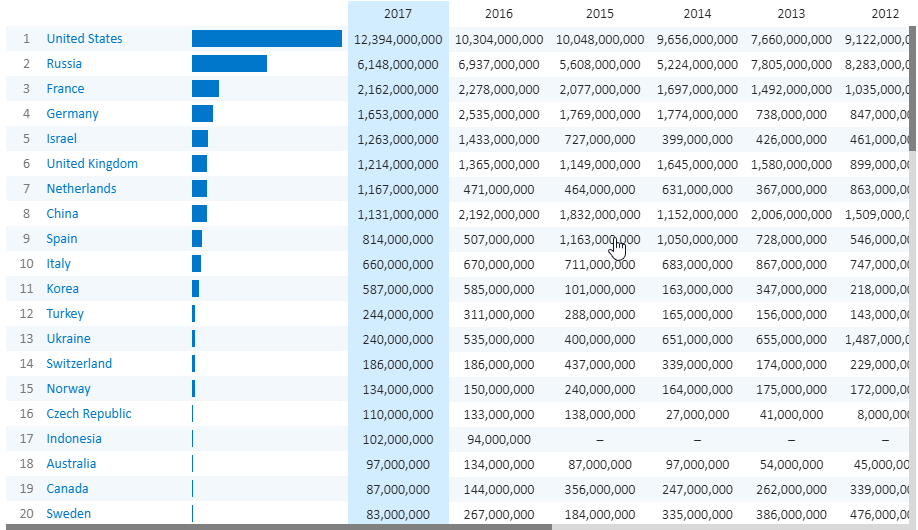Open the Spain country link
This screenshot has height=530, width=918.
point(61,239)
